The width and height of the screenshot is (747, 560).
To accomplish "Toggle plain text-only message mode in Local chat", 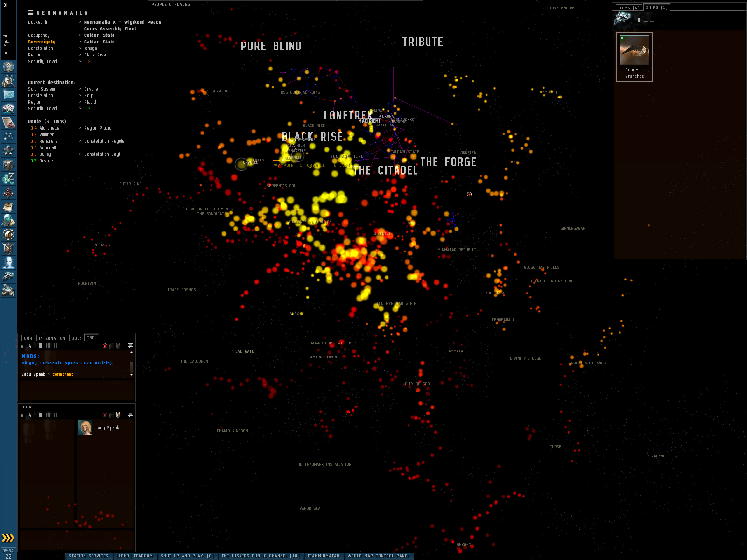I will click(x=41, y=415).
